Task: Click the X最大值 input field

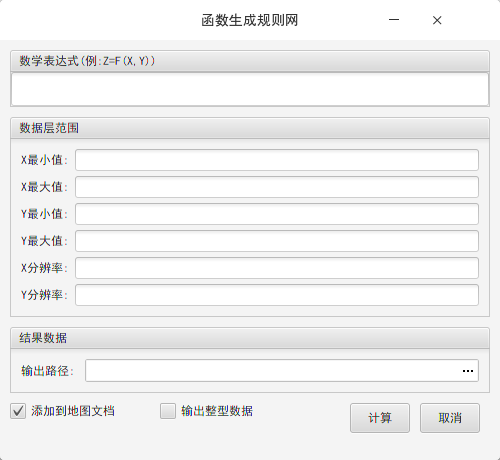Action: (277, 187)
